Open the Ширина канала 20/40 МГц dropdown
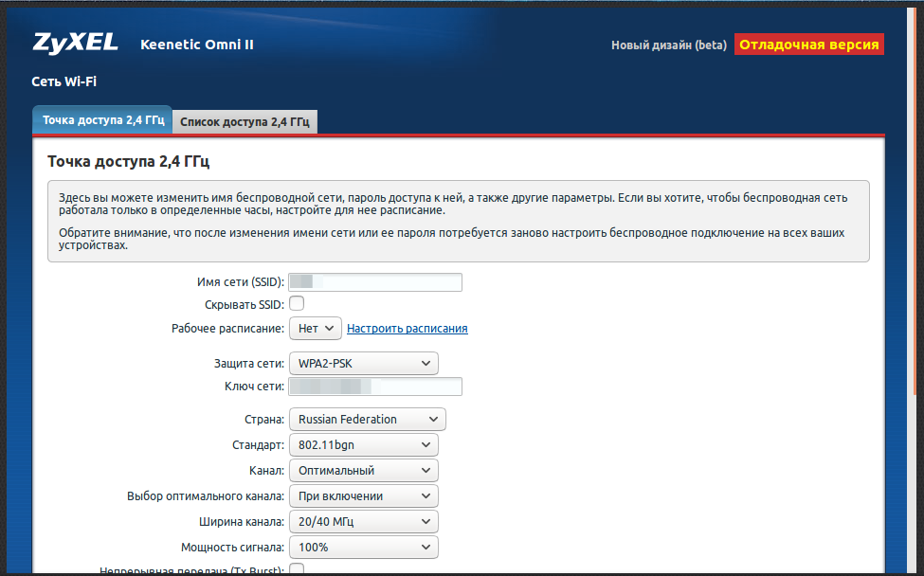924x576 pixels. [x=364, y=521]
